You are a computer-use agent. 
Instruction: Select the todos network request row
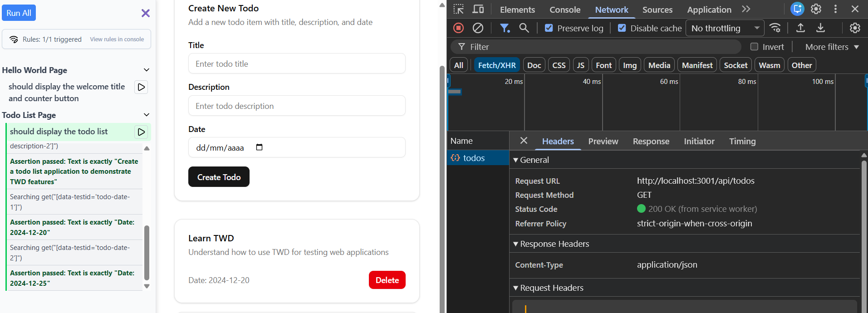(x=478, y=158)
